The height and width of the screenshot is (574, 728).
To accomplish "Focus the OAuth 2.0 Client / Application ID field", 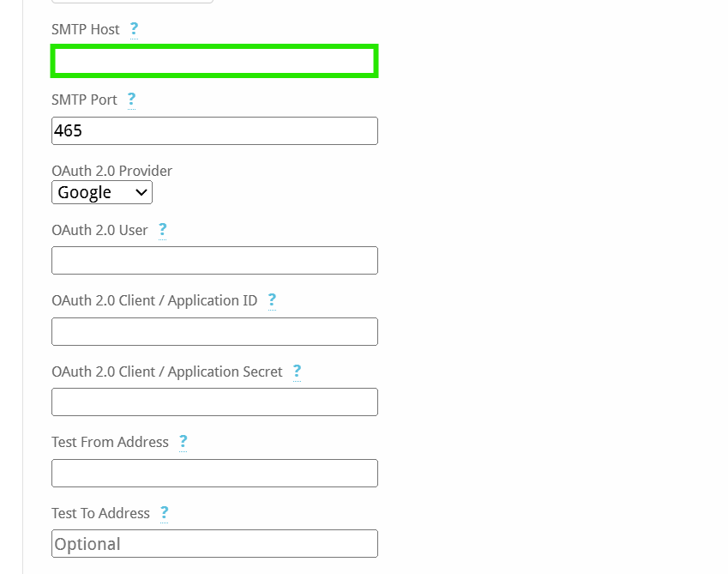I will click(x=214, y=331).
